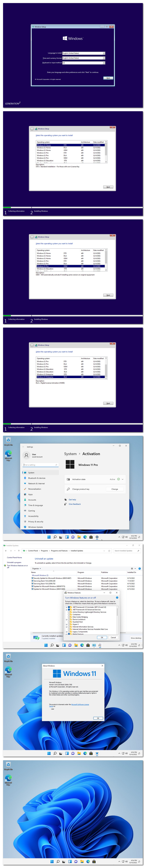
Task: Open Accounts settings in the sidebar
Action: pos(40,500)
